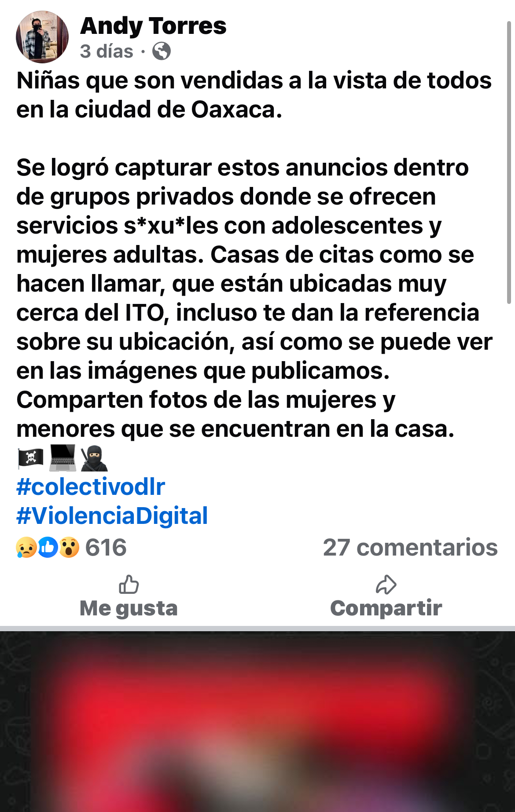This screenshot has width=515, height=812.
Task: Tap the 'Me gusta' label
Action: 129,608
